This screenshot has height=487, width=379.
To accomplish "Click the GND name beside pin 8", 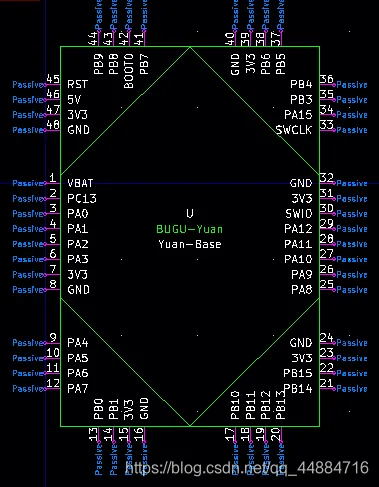I will tap(78, 290).
